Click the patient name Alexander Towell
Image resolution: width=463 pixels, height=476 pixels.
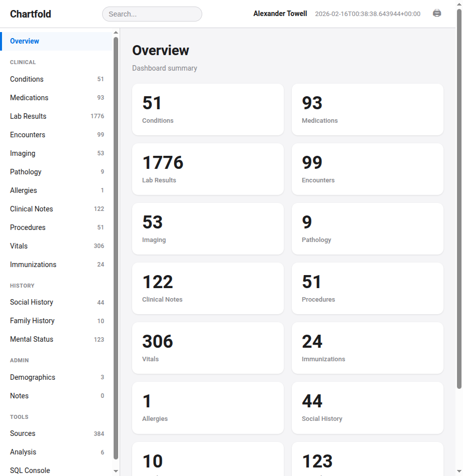(280, 14)
